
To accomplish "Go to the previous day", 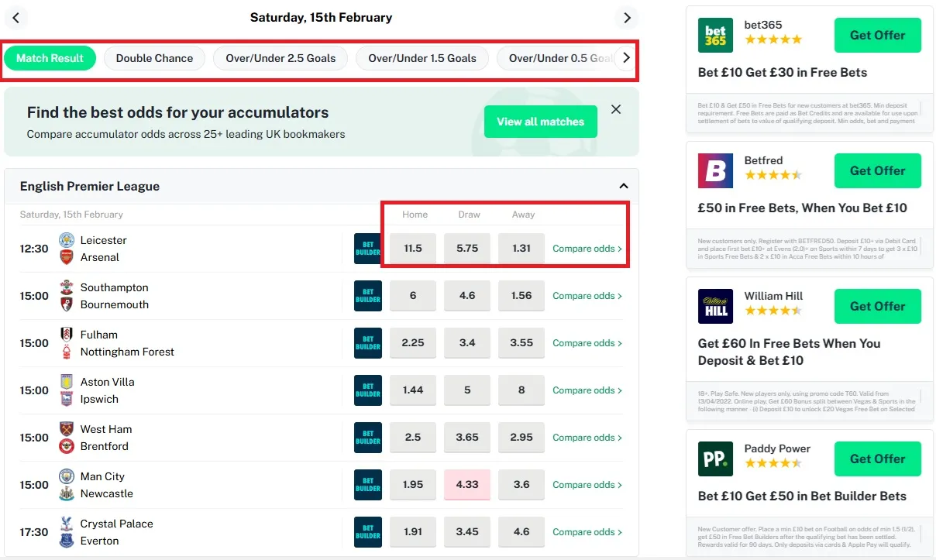I will click(x=16, y=18).
